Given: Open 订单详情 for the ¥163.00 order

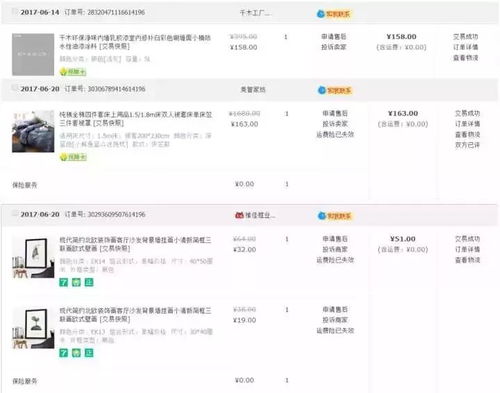Looking at the screenshot, I should [467, 124].
